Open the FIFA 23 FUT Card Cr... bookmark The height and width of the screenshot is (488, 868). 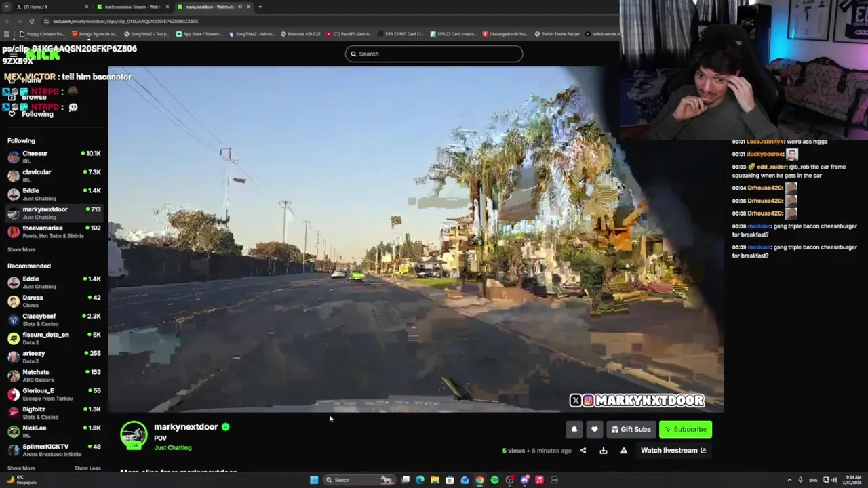point(401,34)
